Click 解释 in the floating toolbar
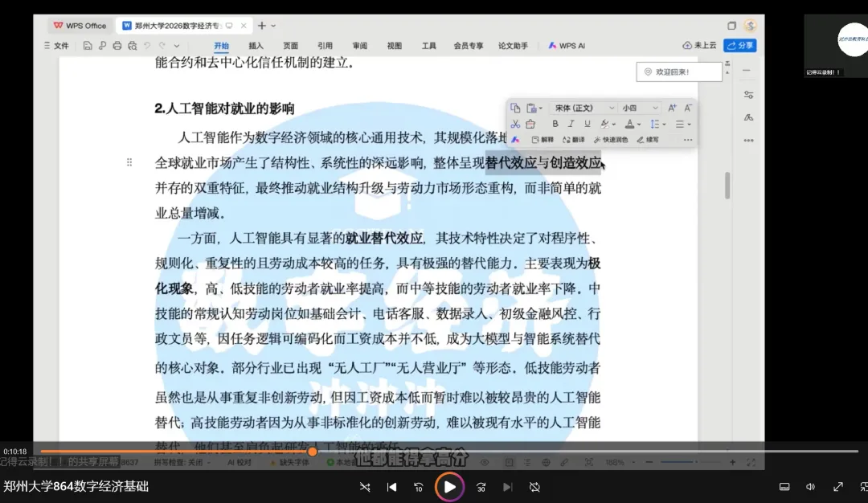868x503 pixels. pos(542,140)
